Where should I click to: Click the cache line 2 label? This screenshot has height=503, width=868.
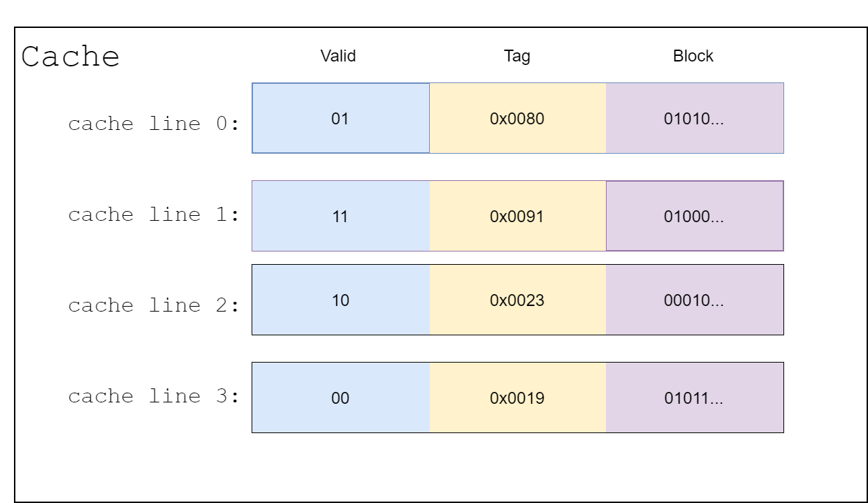click(154, 306)
